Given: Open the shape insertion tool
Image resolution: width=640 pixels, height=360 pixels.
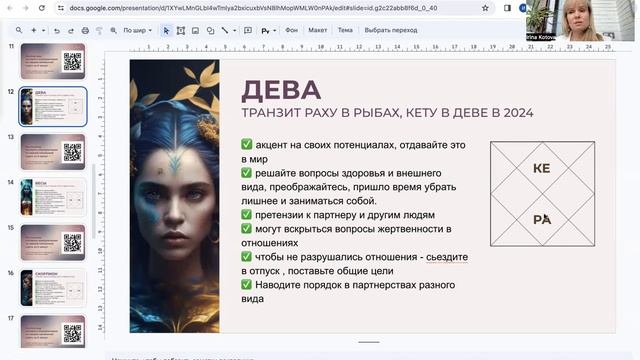Looking at the screenshot, I should tap(210, 31).
